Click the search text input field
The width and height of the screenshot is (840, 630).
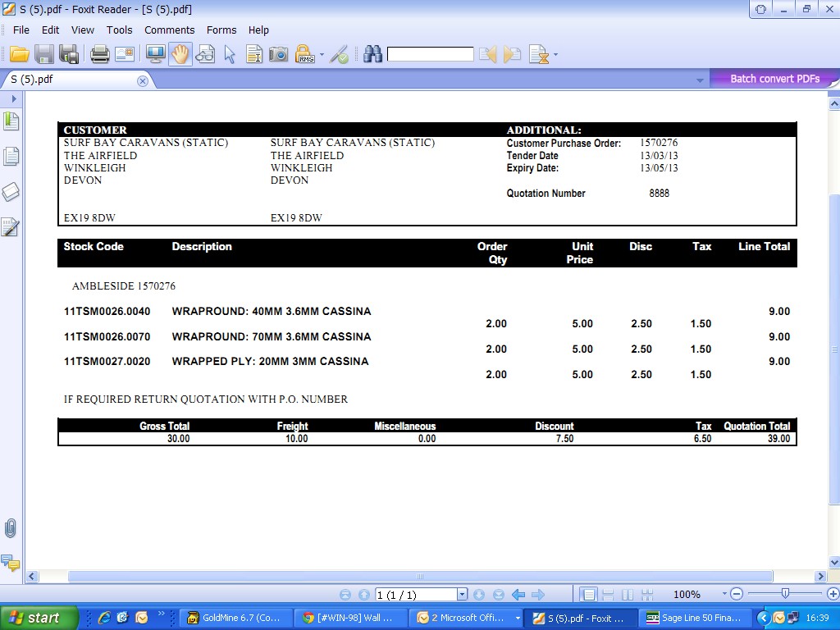coord(430,55)
